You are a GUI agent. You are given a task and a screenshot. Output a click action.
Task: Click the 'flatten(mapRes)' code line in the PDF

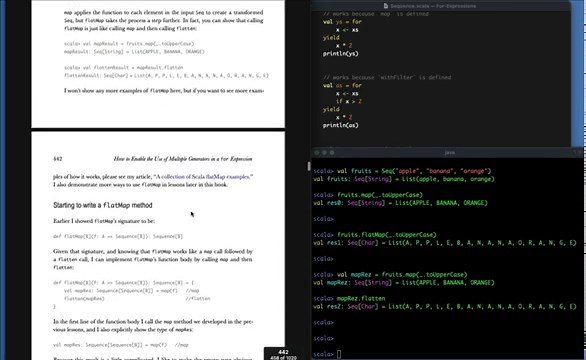pyautogui.click(x=84, y=299)
